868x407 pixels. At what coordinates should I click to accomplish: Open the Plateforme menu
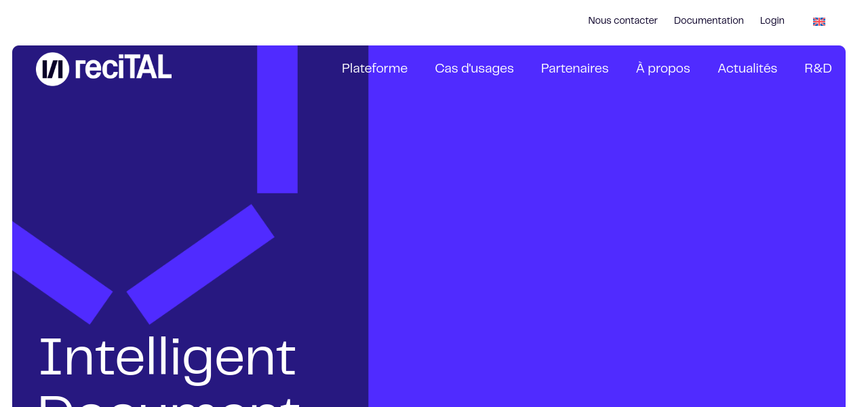374,69
